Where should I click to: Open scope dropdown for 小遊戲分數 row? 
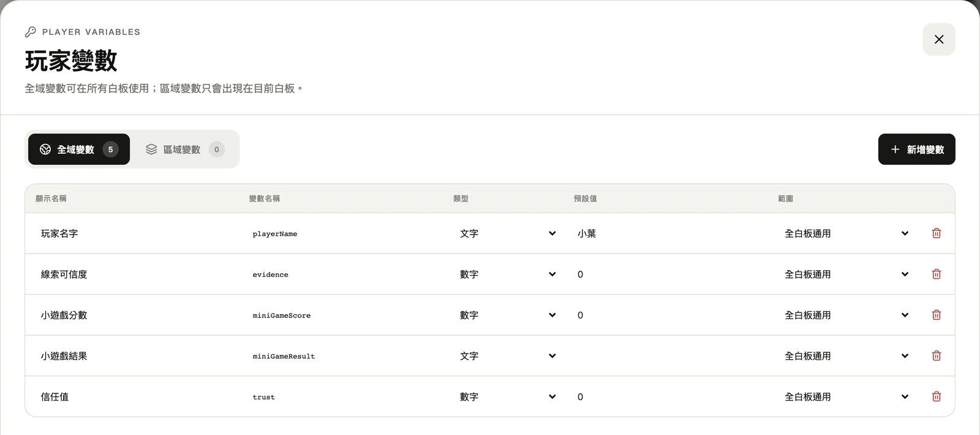(846, 315)
